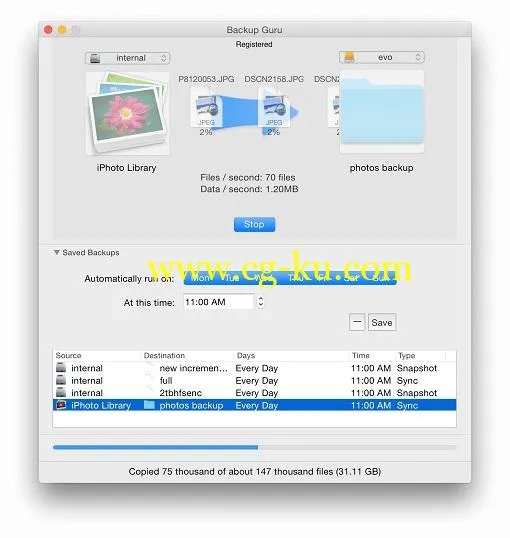This screenshot has width=510, height=538.
Task: Click the orange drive icon in the evo dropdown
Action: pos(349,57)
